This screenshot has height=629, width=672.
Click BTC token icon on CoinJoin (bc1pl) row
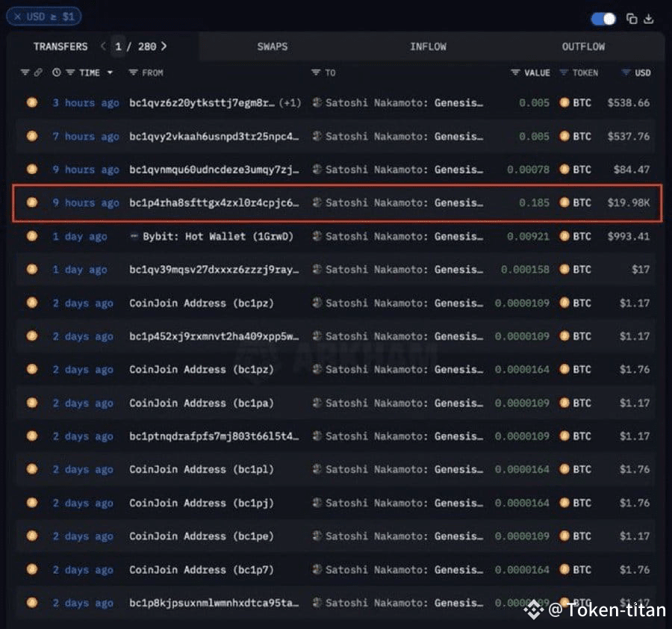(565, 469)
